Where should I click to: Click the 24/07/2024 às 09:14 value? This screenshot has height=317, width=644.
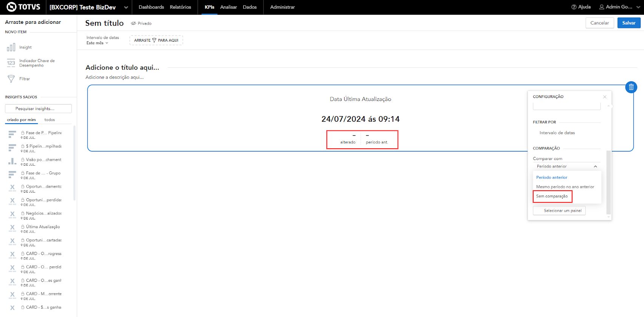click(360, 119)
